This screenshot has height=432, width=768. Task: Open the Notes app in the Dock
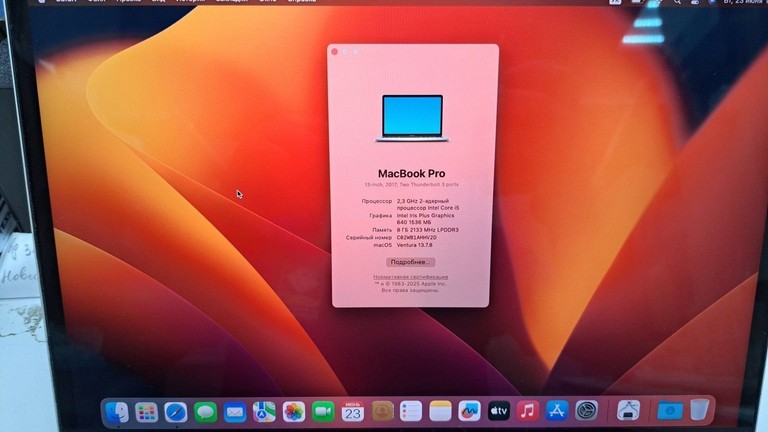440,411
